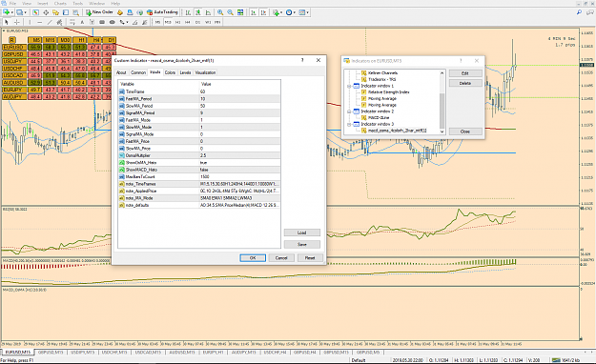Switch timeframe to H4
The width and height of the screenshot is (596, 364).
click(x=188, y=23)
